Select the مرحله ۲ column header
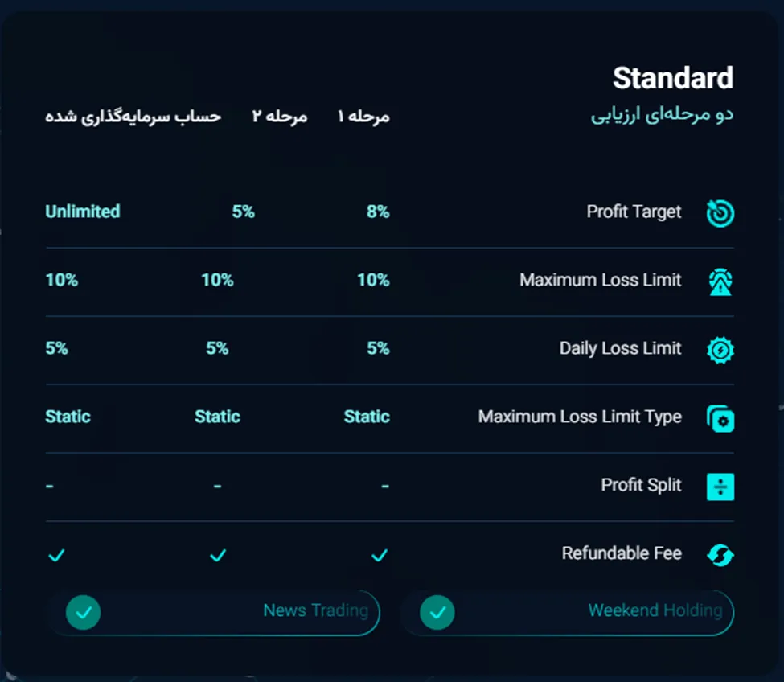 tap(280, 117)
